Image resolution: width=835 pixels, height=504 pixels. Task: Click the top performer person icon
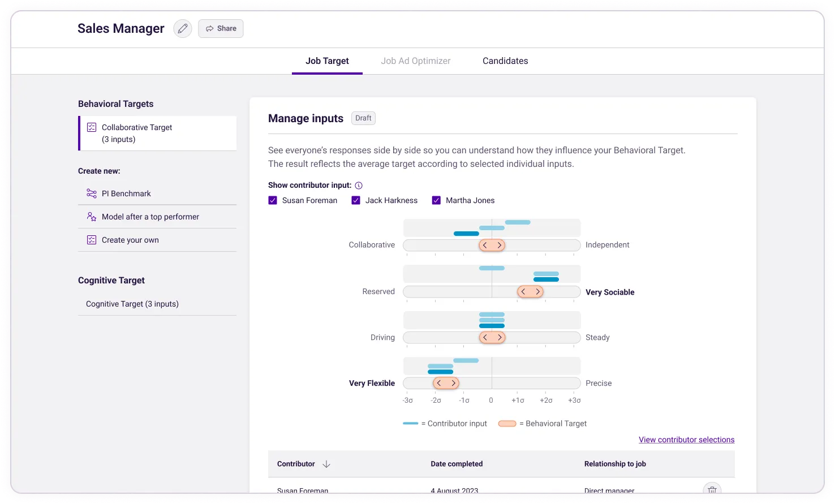(92, 217)
